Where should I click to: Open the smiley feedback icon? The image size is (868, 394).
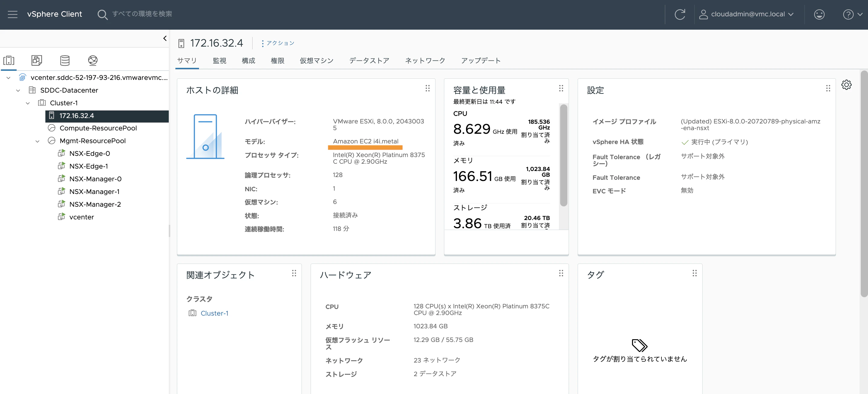[819, 14]
